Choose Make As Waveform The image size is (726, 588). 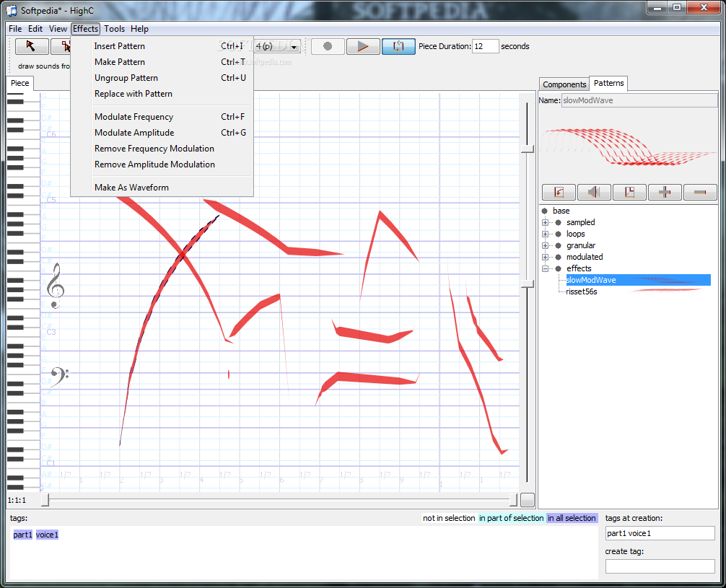(162, 188)
